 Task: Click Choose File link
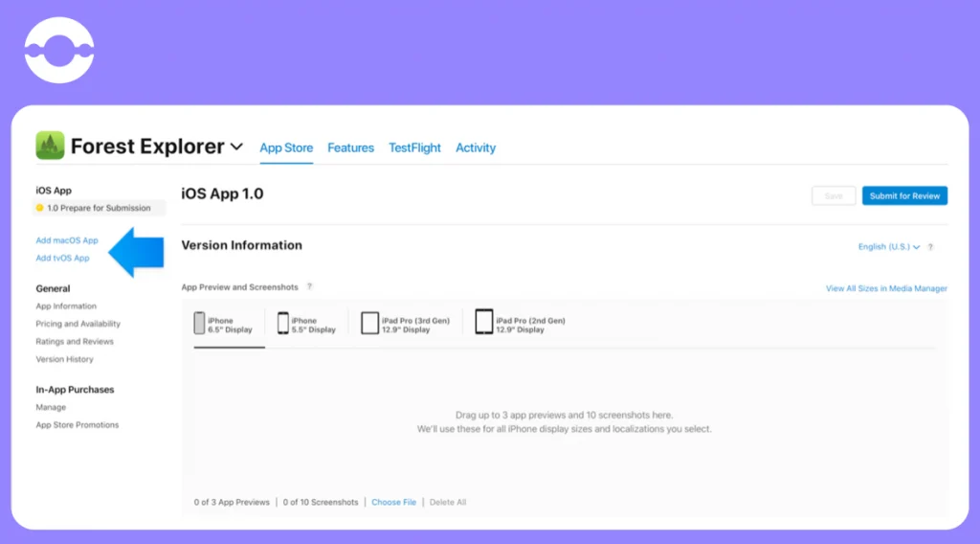[393, 502]
